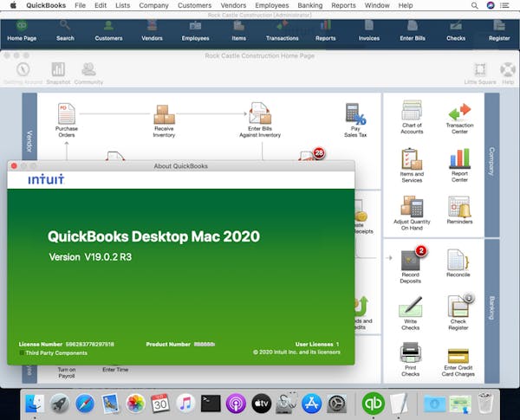Open Items and Services

pos(412,161)
